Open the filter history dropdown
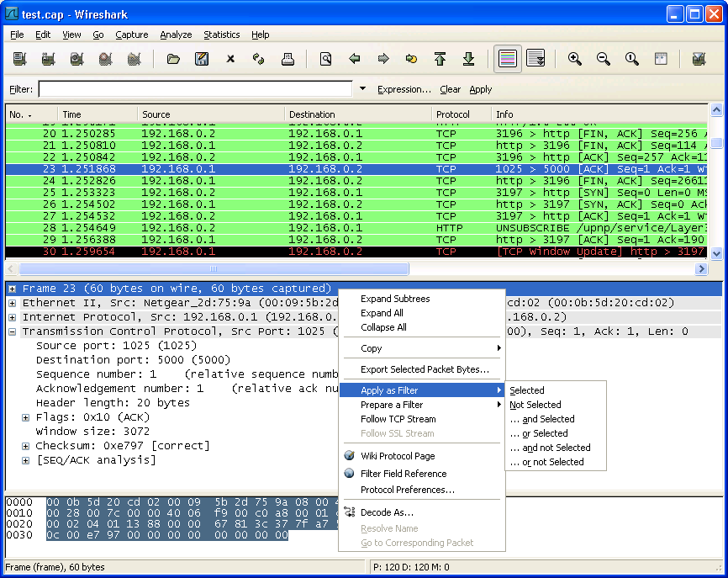 pyautogui.click(x=361, y=88)
